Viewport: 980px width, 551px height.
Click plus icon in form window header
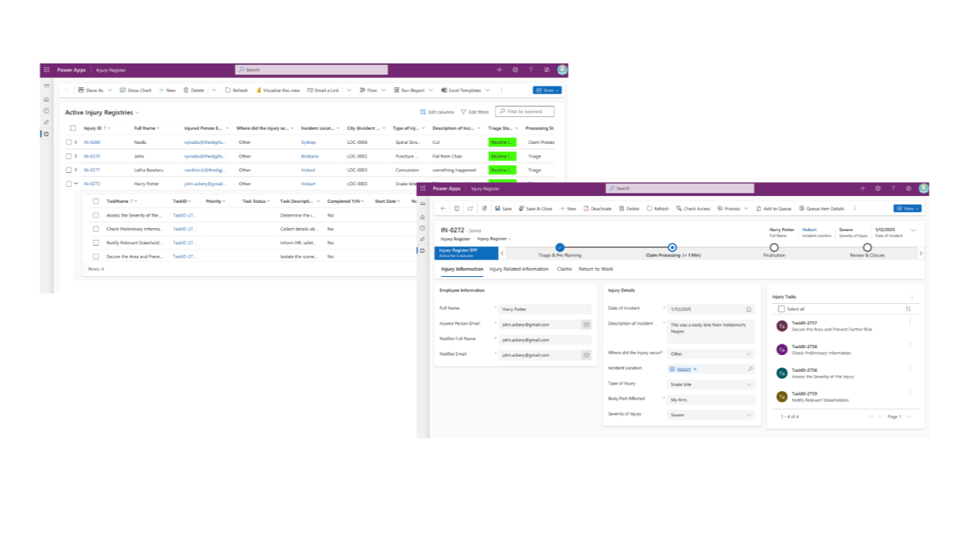[x=862, y=188]
